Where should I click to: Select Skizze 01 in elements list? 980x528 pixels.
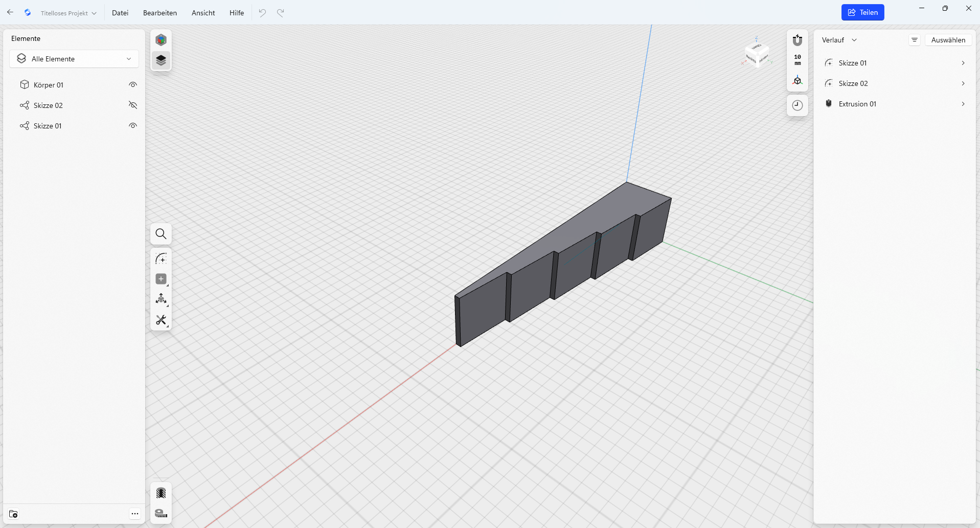pos(48,126)
